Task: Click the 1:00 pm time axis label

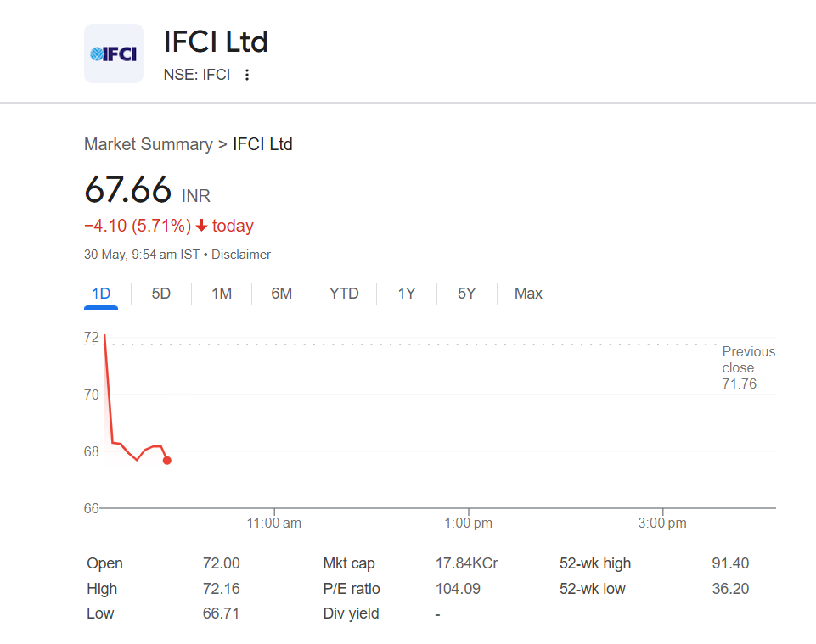Action: 469,524
